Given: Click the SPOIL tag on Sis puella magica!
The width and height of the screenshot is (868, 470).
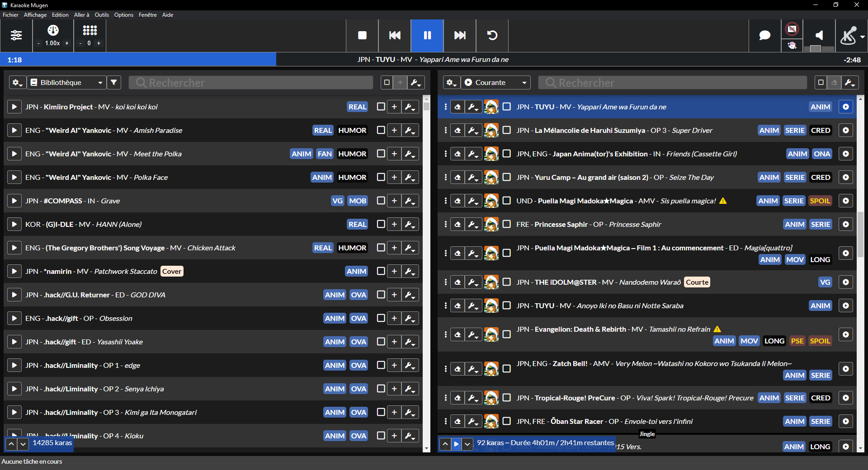Looking at the screenshot, I should click(x=820, y=201).
